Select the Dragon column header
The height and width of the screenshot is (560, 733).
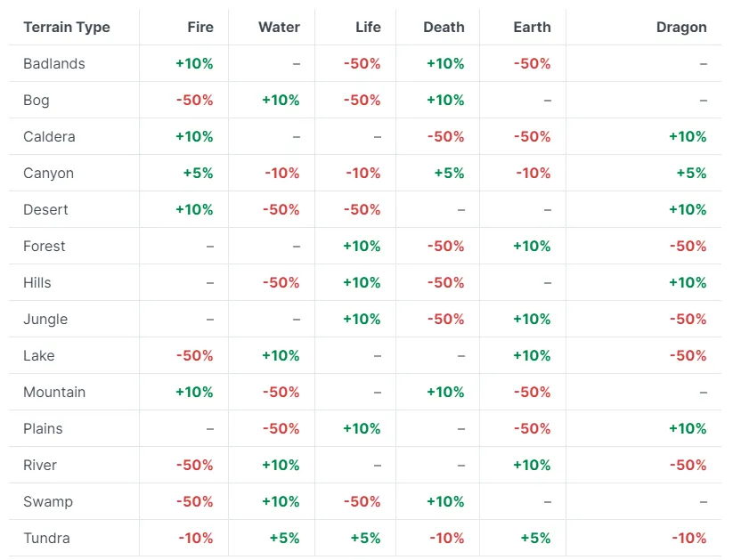click(x=681, y=27)
